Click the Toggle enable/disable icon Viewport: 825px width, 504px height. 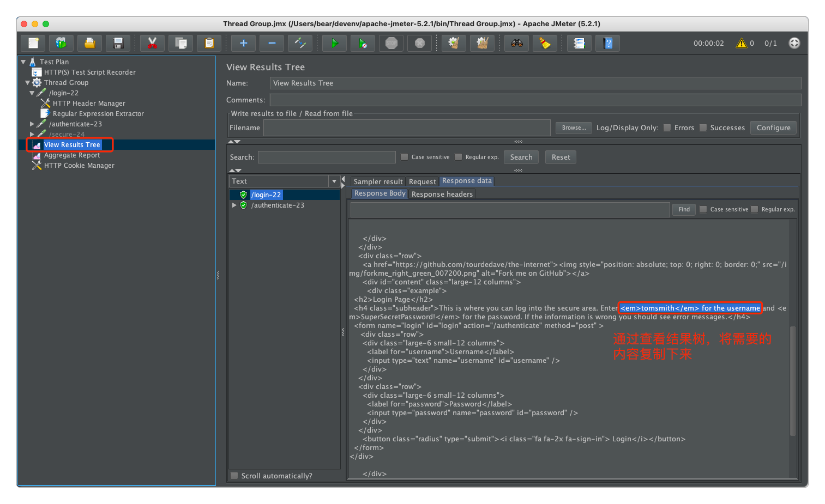coord(300,43)
